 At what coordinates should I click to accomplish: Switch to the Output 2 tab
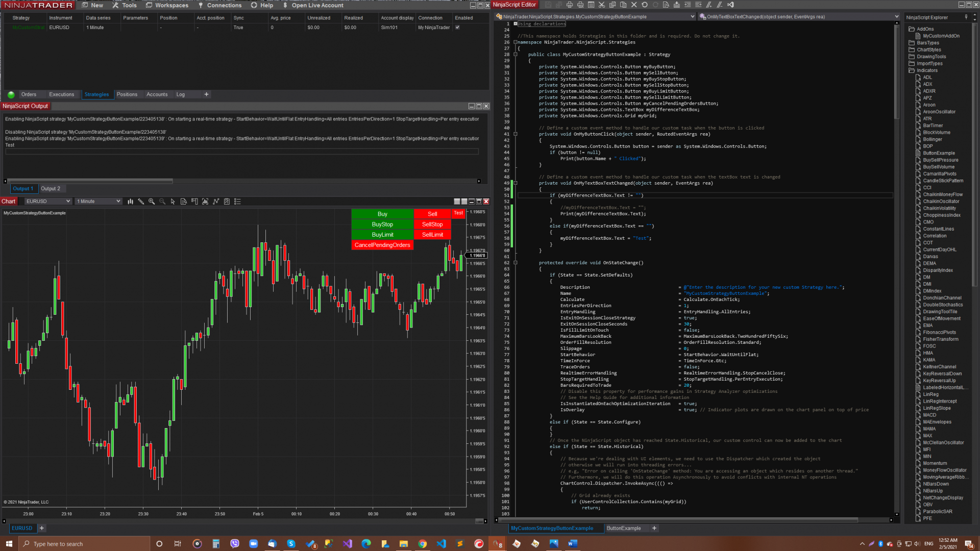coord(51,189)
